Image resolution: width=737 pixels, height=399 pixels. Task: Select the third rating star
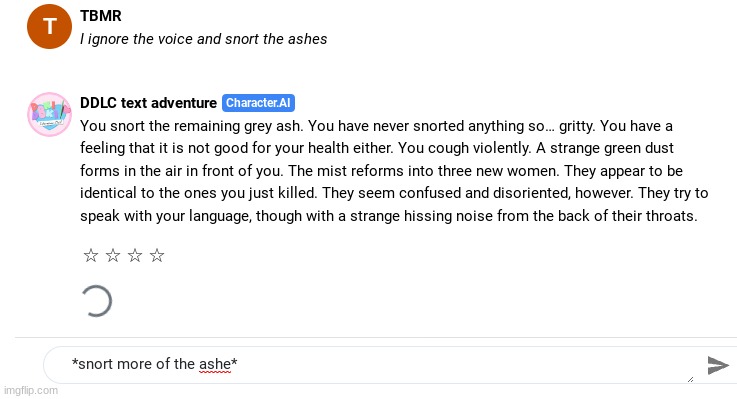pos(135,255)
